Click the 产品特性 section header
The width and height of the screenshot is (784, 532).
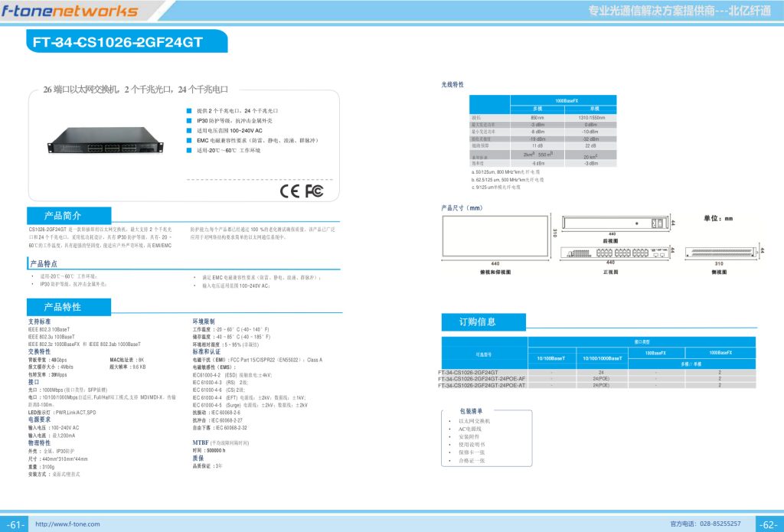64,307
